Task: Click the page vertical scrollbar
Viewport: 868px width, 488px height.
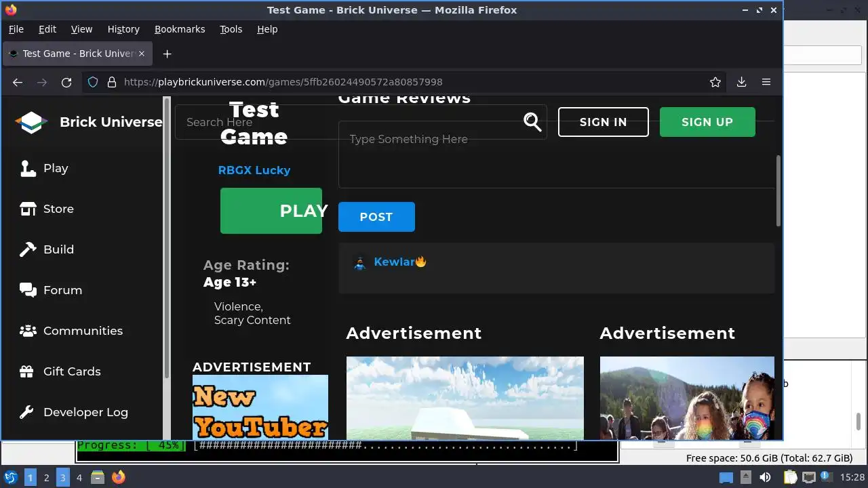Action: (778, 191)
